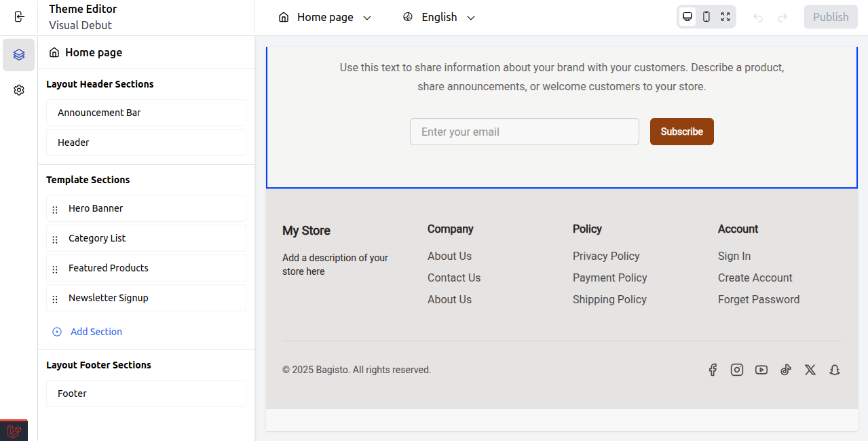Open the Sign In link
Image resolution: width=868 pixels, height=441 pixels.
734,256
